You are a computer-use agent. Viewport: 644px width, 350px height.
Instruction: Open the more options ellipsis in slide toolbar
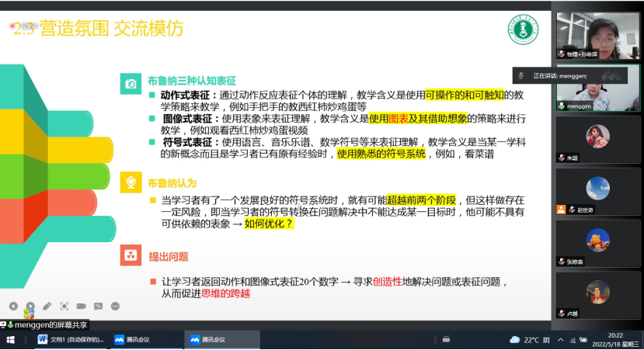pyautogui.click(x=116, y=306)
